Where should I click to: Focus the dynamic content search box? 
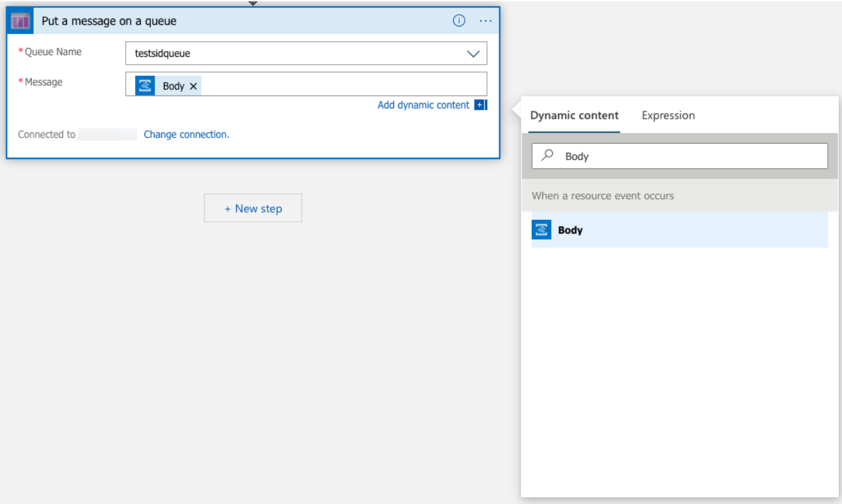pyautogui.click(x=690, y=156)
